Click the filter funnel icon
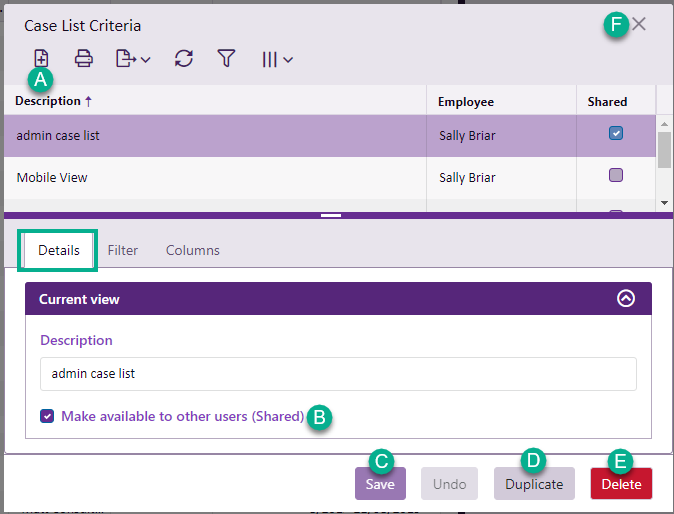The image size is (674, 514). (226, 59)
